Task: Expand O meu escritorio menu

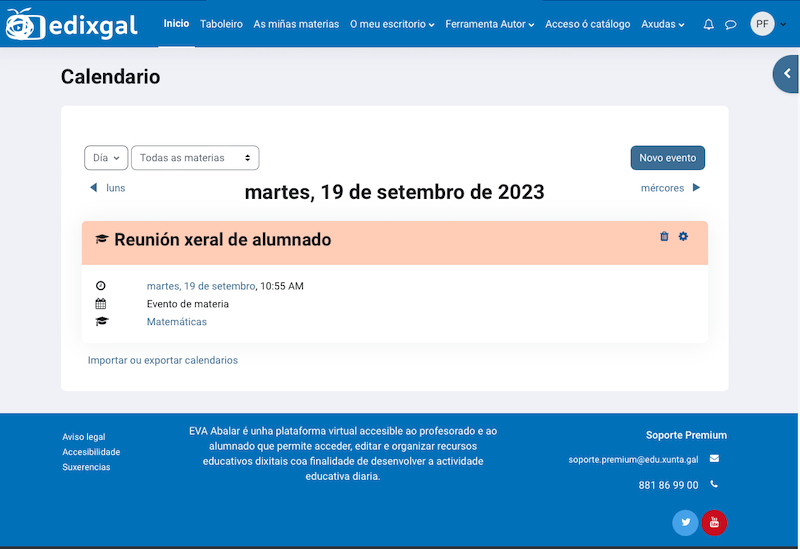Action: pyautogui.click(x=392, y=24)
